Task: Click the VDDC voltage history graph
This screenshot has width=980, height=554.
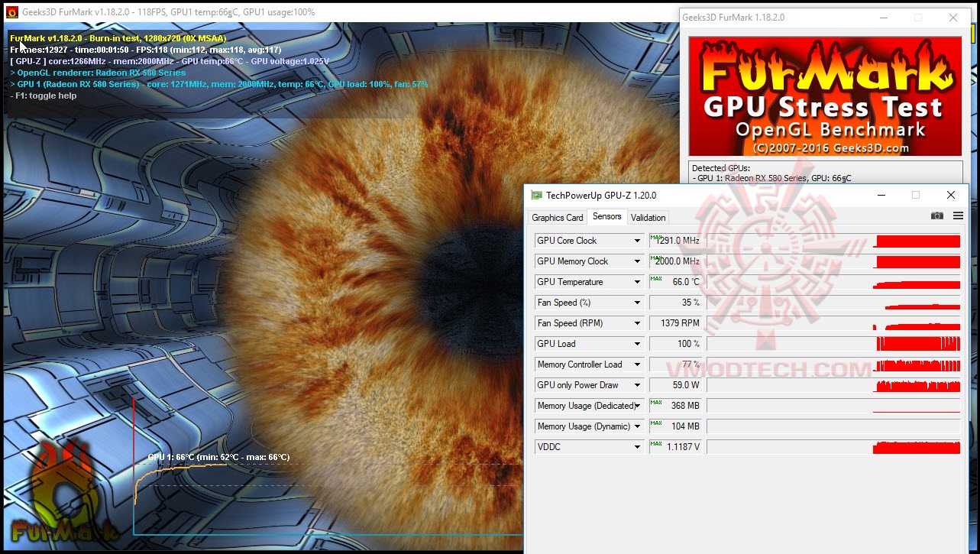Action: coord(833,447)
